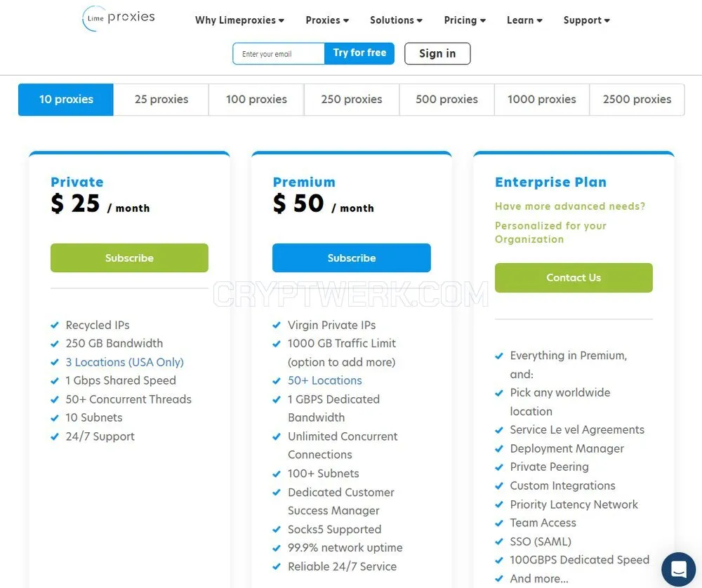Open the Solutions dropdown menu
702x588 pixels.
pos(396,20)
